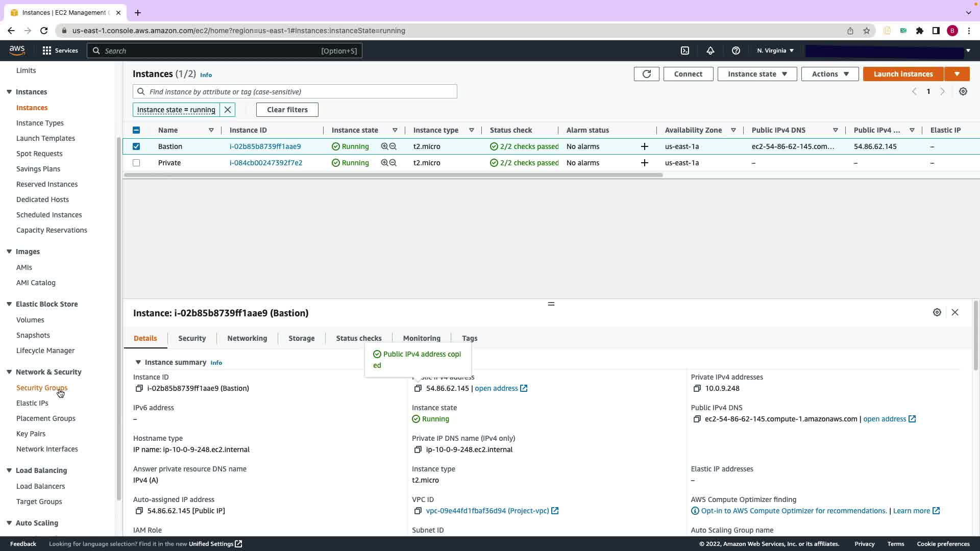Uncheck the Bastion instance checkbox

[136, 146]
